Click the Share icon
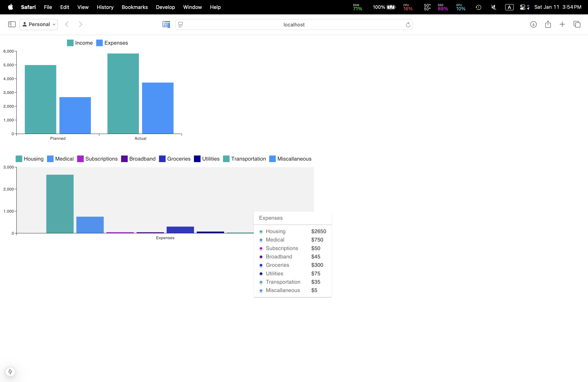Image resolution: width=588 pixels, height=382 pixels. [x=548, y=24]
